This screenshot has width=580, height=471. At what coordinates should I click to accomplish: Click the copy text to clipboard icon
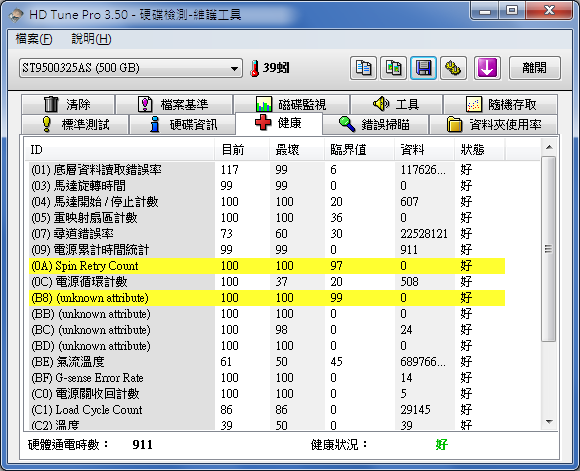click(363, 68)
